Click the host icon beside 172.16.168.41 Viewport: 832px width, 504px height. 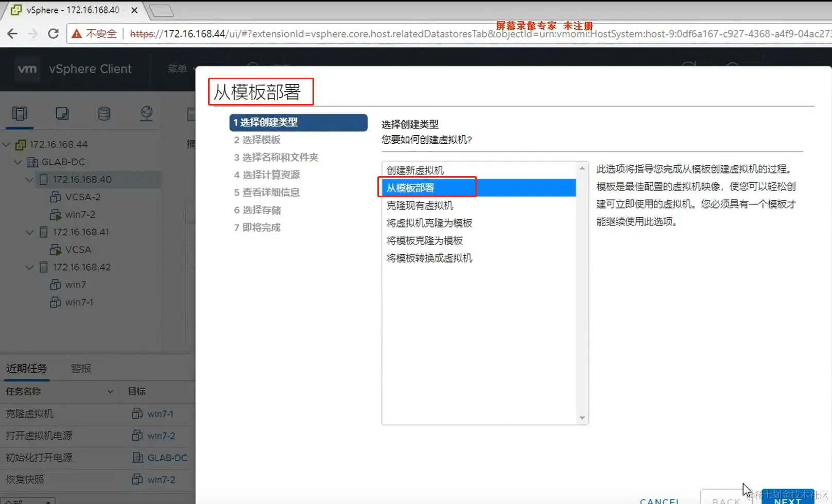(44, 232)
